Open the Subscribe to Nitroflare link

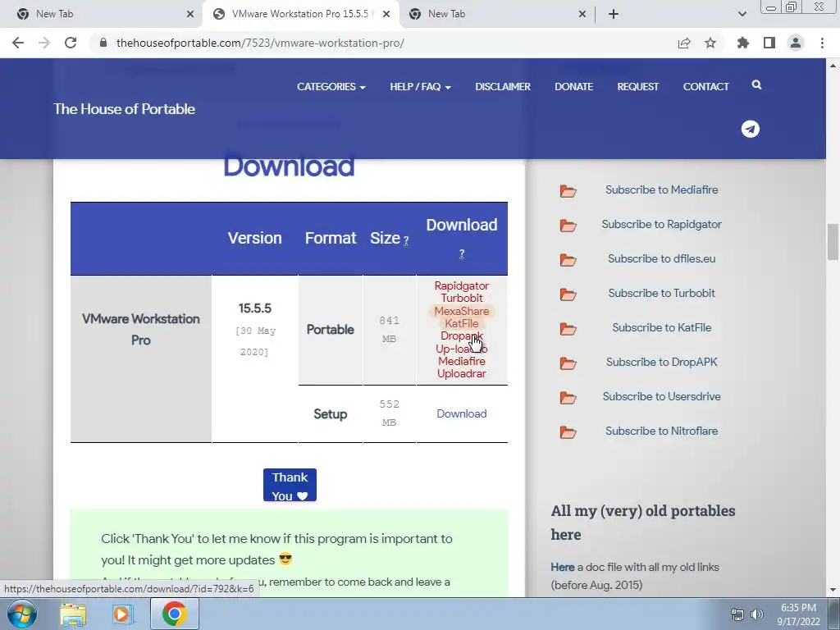[661, 431]
